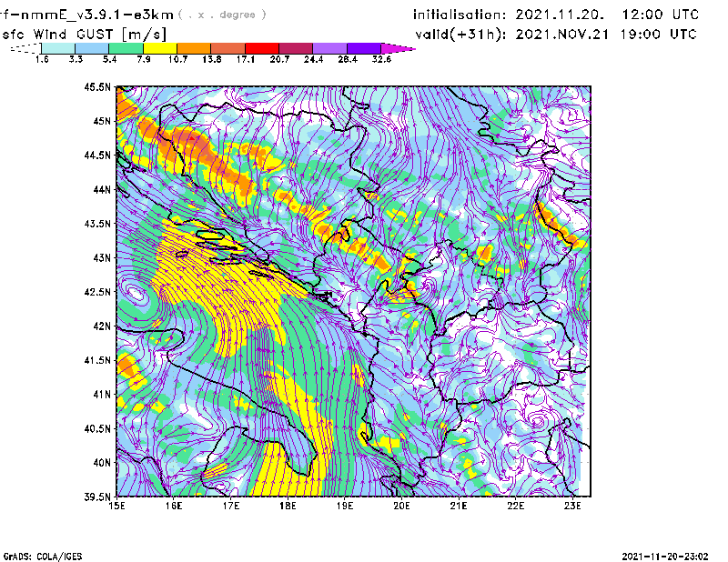Click the 42.5N latitude label
Screen dimensions: 728x562
(x=97, y=292)
